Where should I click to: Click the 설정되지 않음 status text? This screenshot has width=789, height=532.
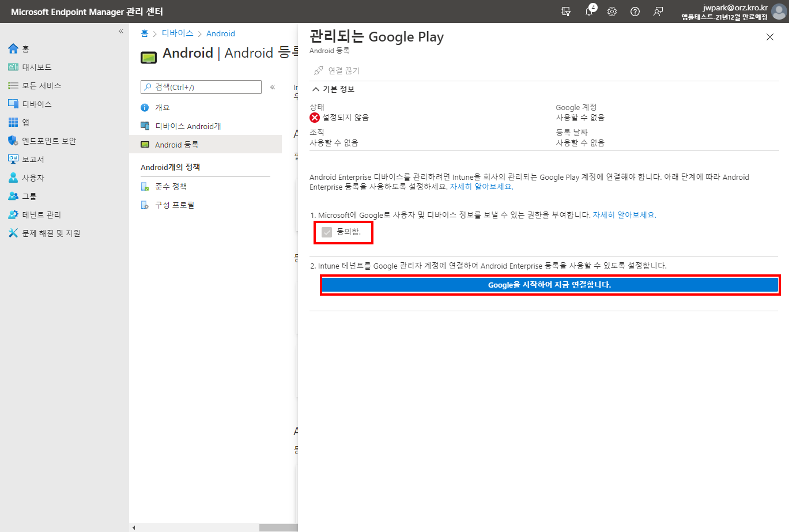click(x=345, y=118)
